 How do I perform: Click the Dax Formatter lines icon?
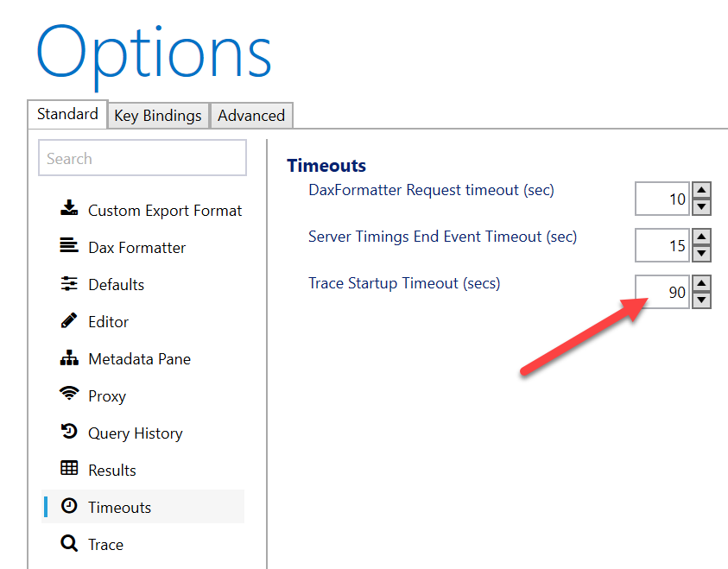click(70, 247)
